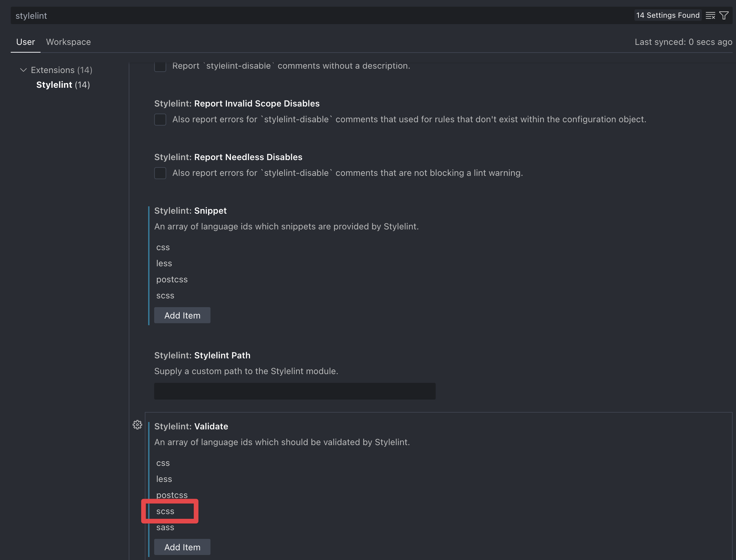Select the postcss item in Snippet list
This screenshot has width=736, height=560.
pos(172,279)
